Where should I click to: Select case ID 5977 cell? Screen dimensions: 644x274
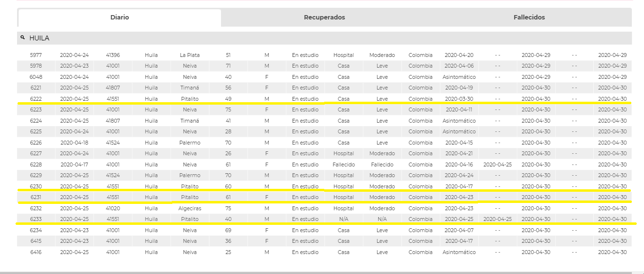pyautogui.click(x=36, y=55)
